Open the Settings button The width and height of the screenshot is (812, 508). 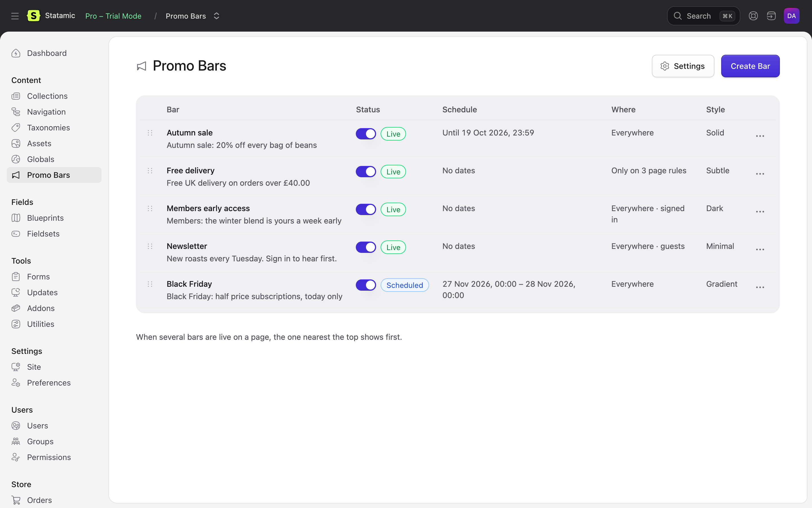coord(683,66)
